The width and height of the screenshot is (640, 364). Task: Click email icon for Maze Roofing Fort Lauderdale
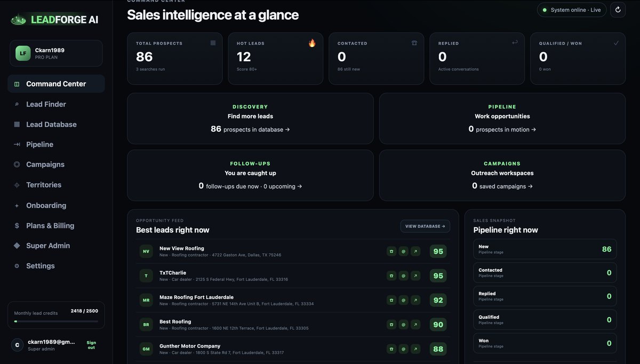tap(404, 300)
